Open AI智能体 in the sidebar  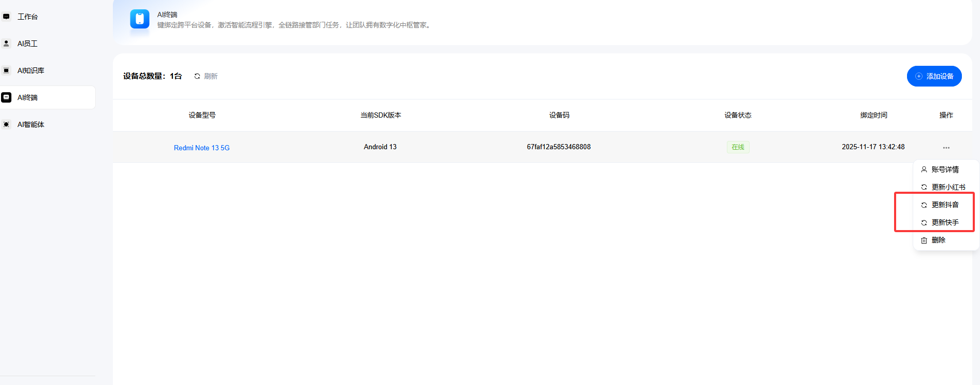tap(31, 124)
